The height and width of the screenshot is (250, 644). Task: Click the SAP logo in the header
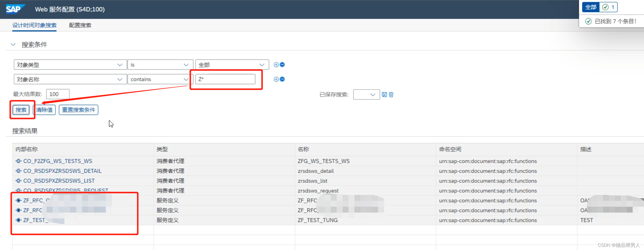[x=15, y=9]
